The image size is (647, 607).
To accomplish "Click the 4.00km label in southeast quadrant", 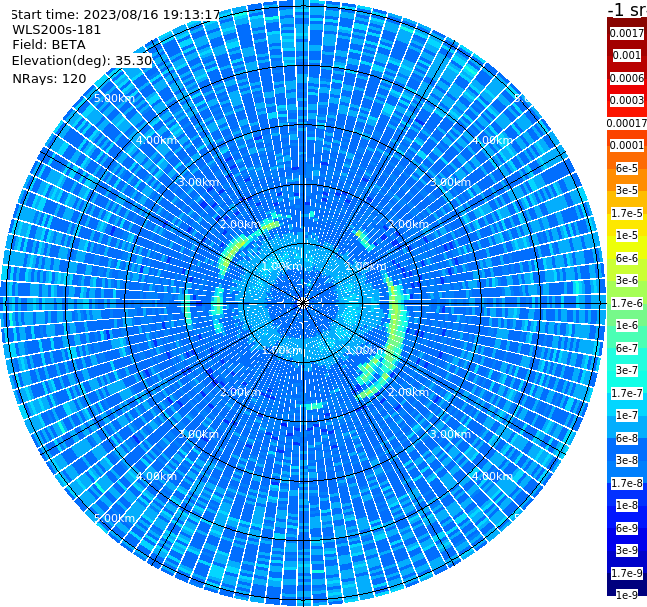I will pyautogui.click(x=492, y=476).
